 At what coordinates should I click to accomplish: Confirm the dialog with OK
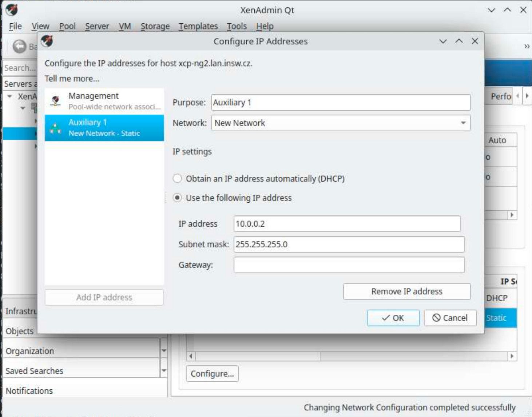coord(393,318)
